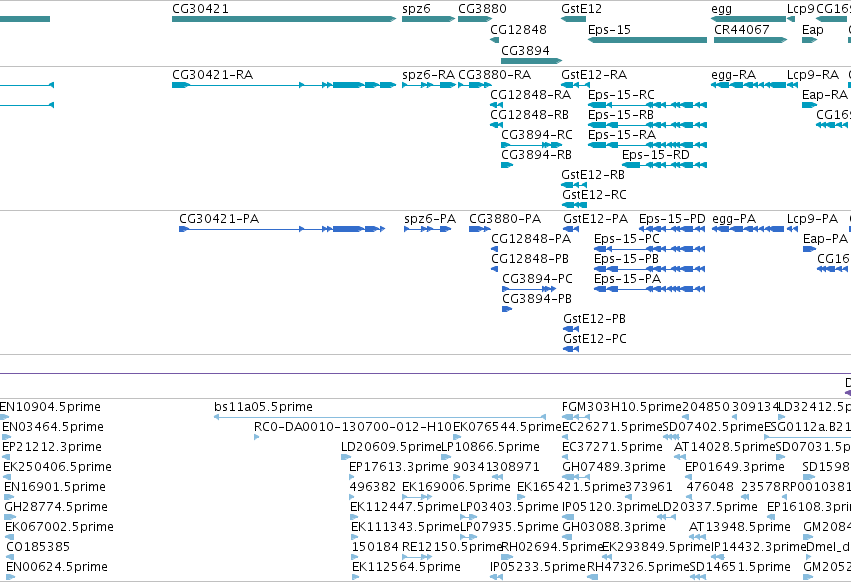Click the EP21212.3prime EST label
The image size is (851, 582).
[52, 447]
